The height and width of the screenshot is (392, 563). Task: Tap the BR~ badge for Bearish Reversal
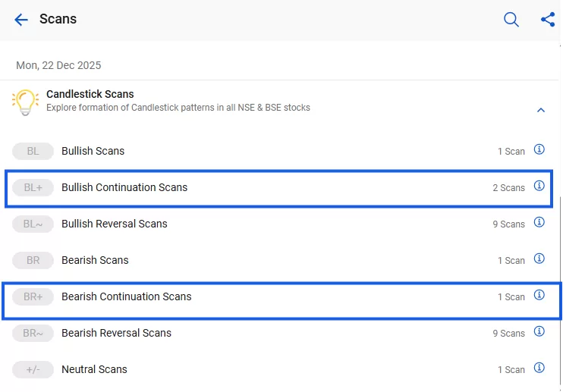tap(33, 333)
